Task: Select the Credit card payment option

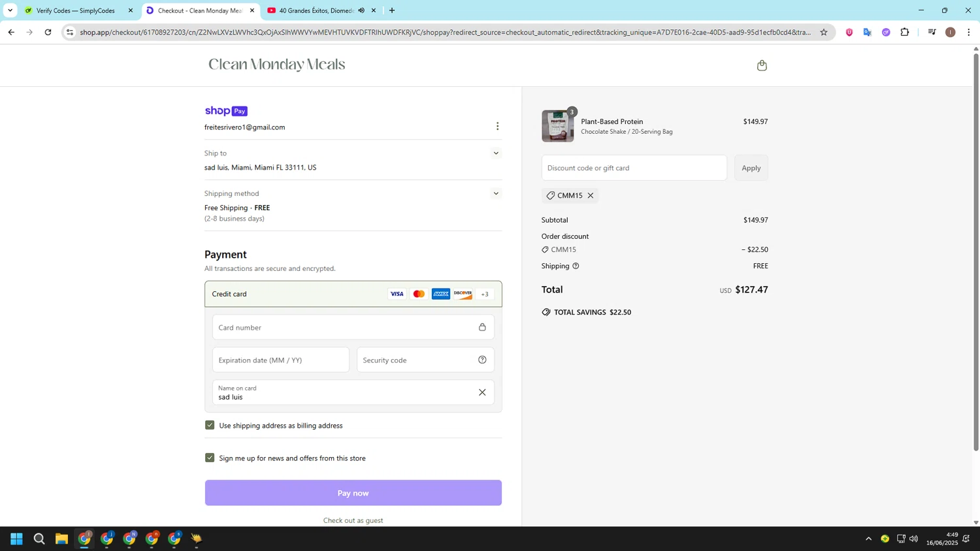Action: click(x=353, y=294)
